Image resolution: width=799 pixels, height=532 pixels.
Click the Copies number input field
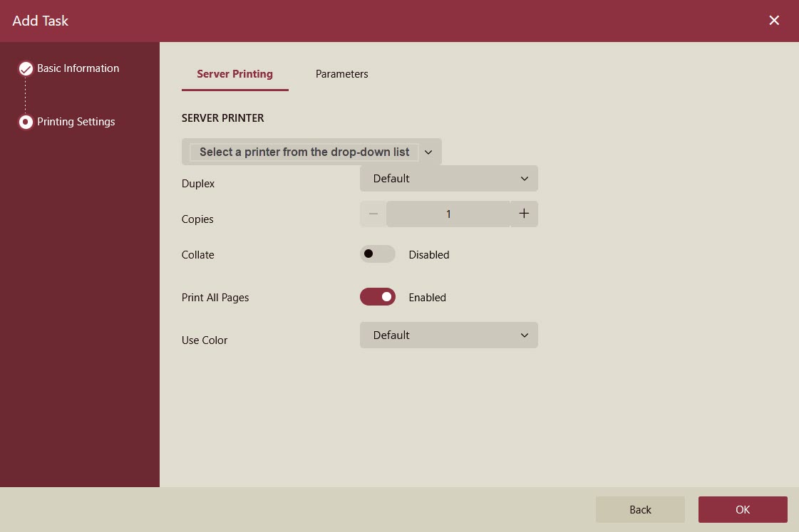(448, 214)
